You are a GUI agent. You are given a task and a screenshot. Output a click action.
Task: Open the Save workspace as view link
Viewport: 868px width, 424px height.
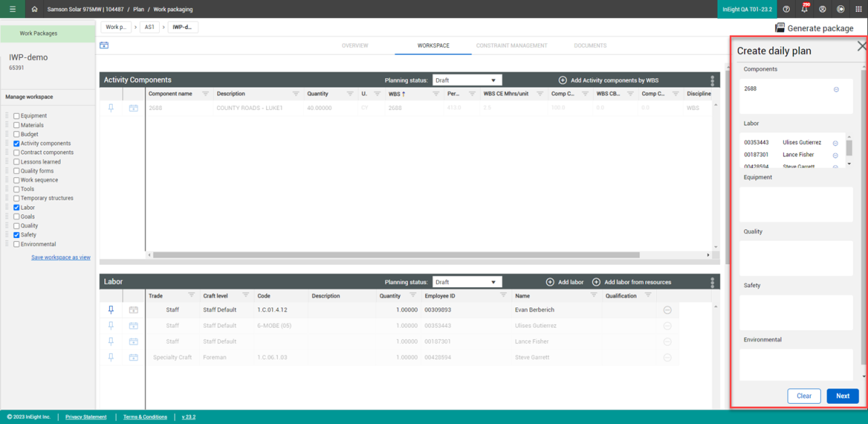tap(61, 258)
